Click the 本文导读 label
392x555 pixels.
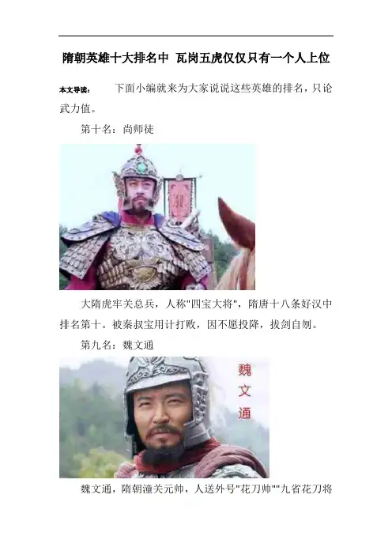74,90
